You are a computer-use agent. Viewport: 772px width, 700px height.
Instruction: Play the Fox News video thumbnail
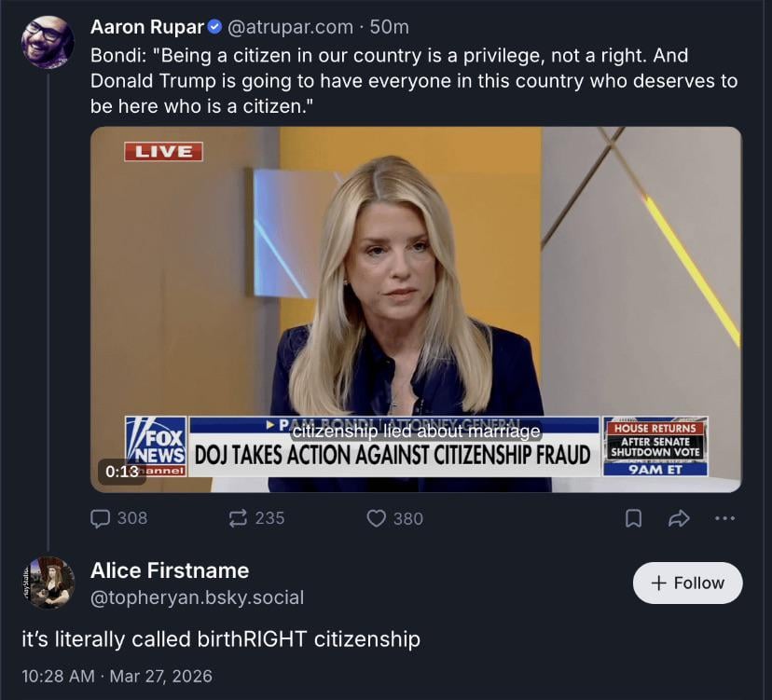416,309
